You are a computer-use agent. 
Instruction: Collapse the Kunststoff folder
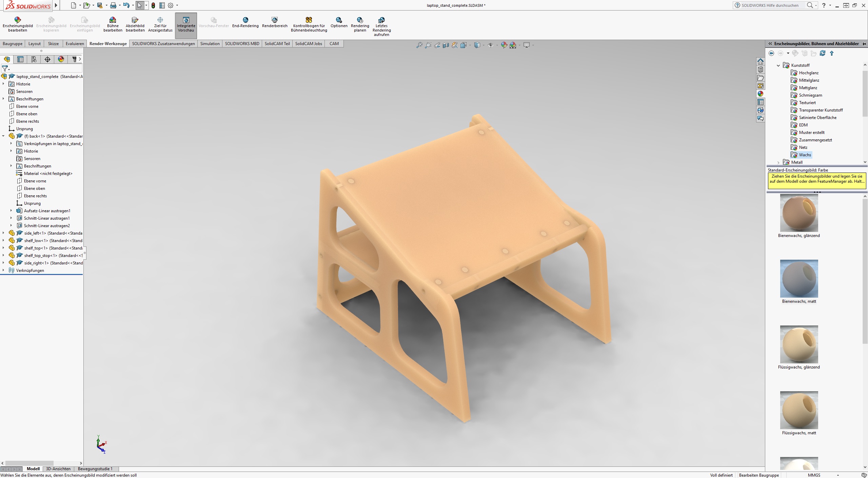point(778,65)
